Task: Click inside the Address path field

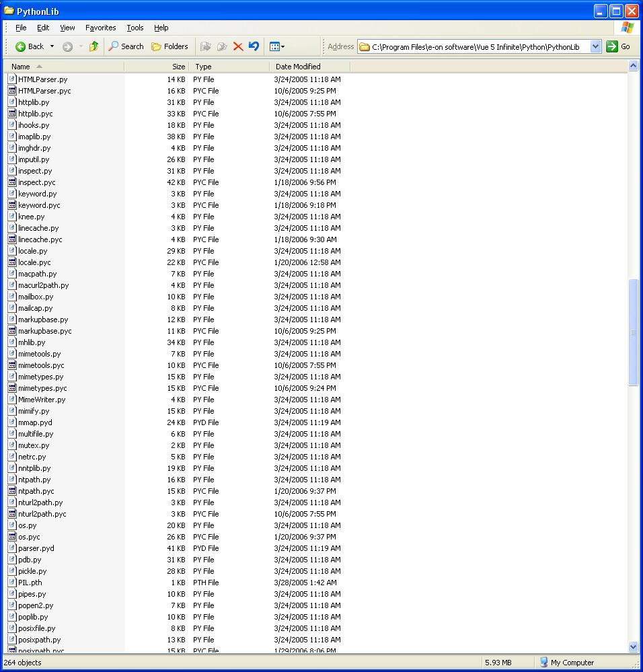Action: click(476, 46)
